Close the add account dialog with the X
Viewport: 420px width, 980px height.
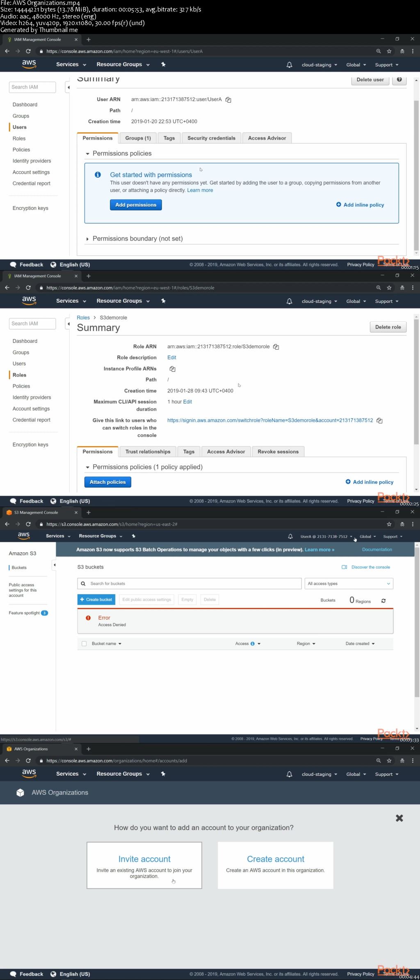[399, 818]
